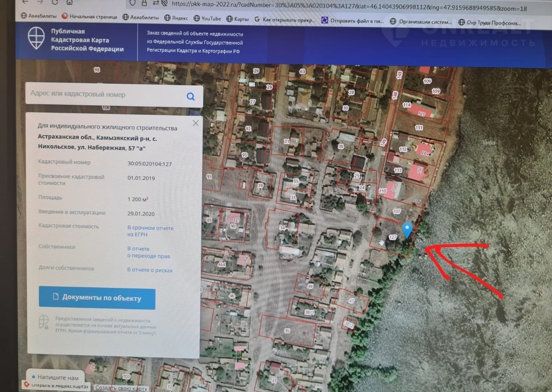Image resolution: width=552 pixels, height=392 pixels.
Task: Open the Карты bookmark
Action: click(x=237, y=19)
